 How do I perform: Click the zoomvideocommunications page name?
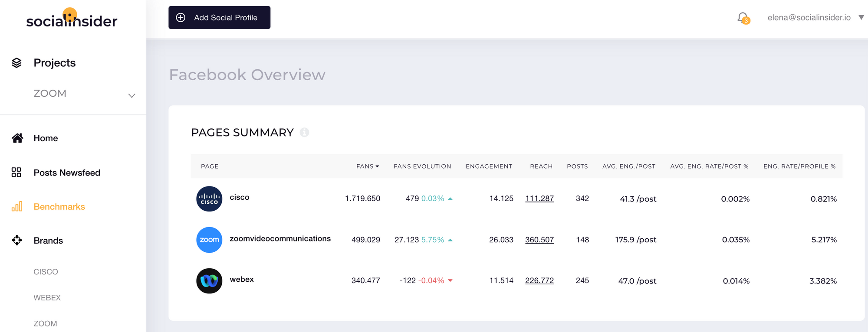(280, 238)
